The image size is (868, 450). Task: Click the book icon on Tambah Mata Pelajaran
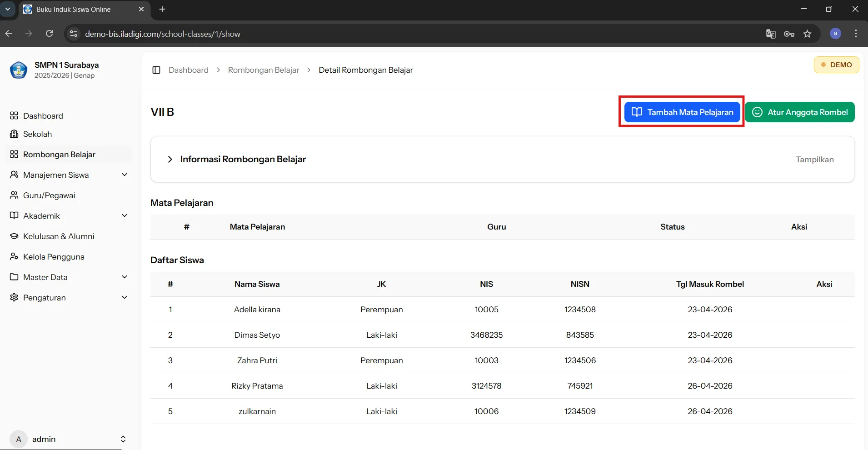tap(637, 112)
